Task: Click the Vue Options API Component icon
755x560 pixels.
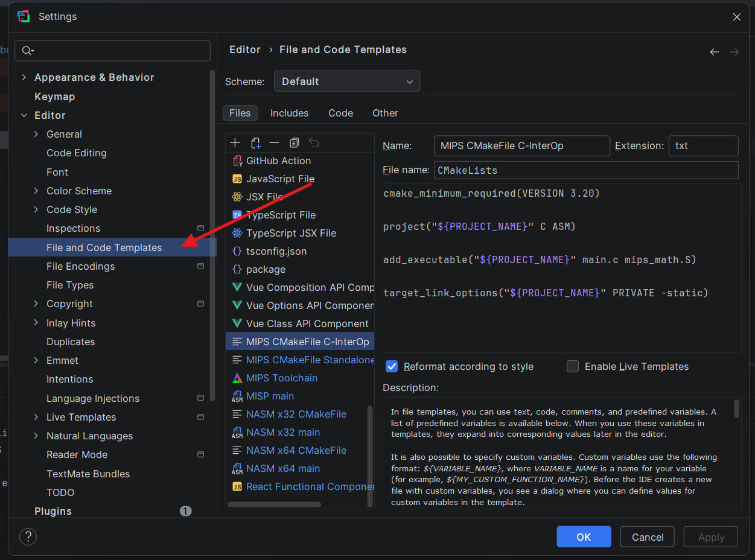Action: 237,305
